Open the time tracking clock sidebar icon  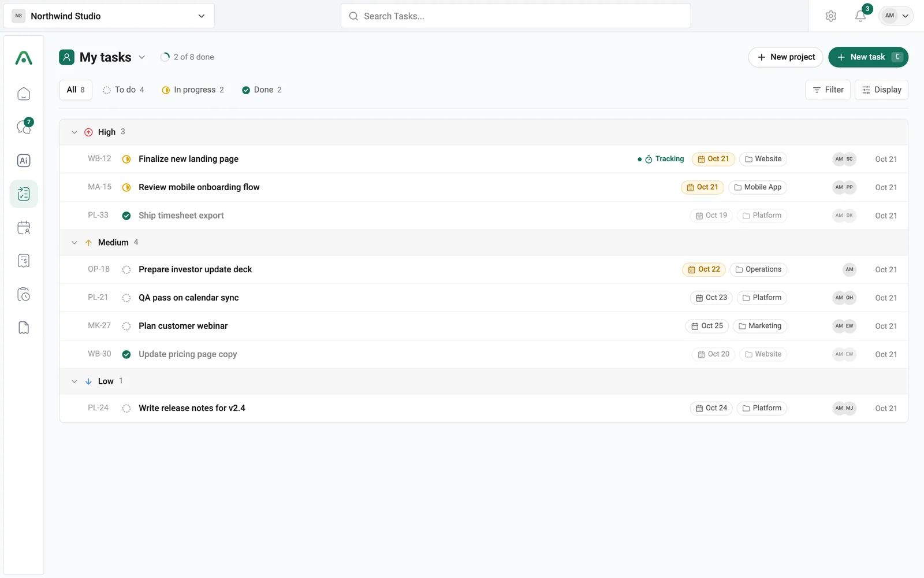tap(24, 294)
